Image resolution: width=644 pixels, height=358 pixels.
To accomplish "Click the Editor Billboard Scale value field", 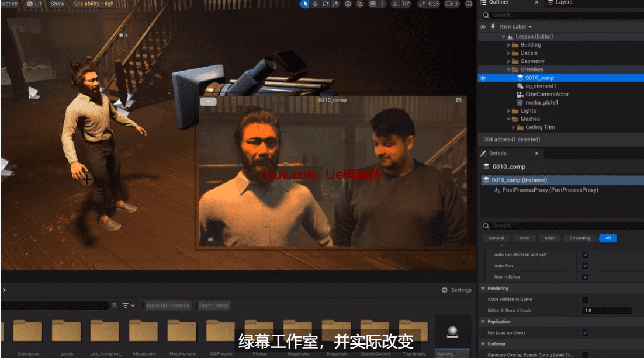I will 607,311.
